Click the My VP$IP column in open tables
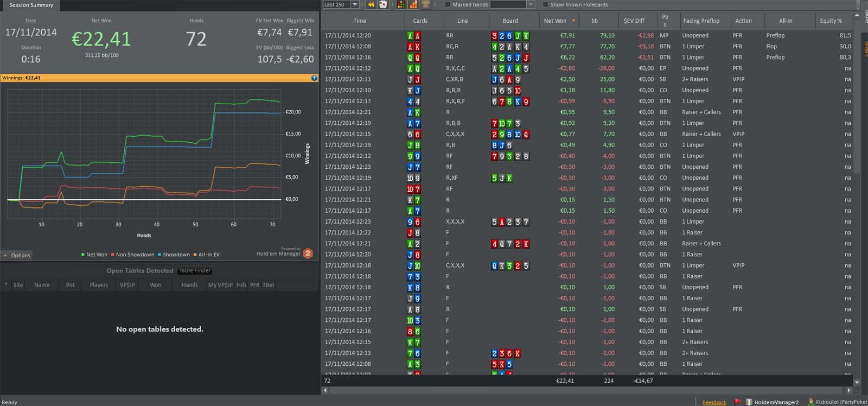The width and height of the screenshot is (868, 406). coord(220,285)
